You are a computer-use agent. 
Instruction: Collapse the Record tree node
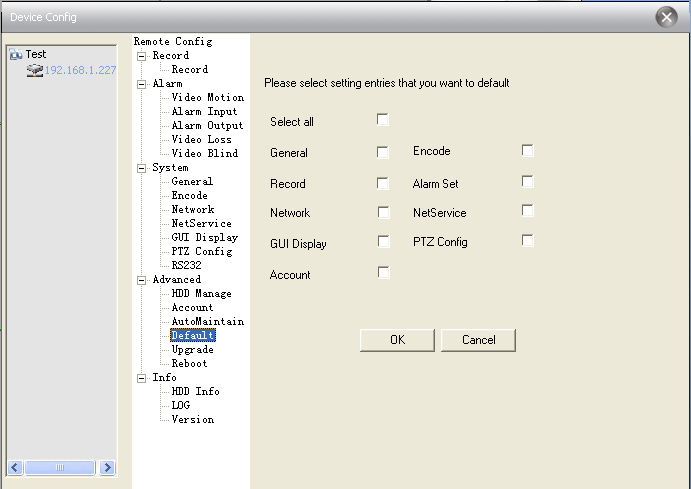pyautogui.click(x=141, y=56)
